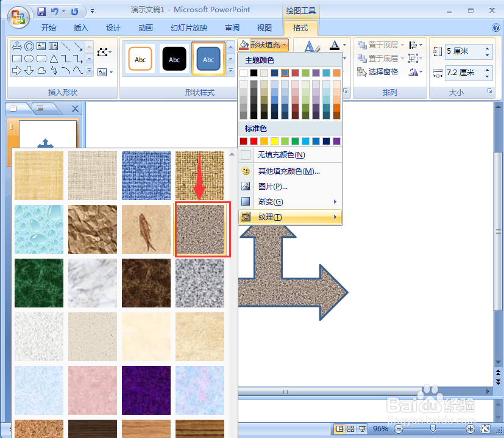This screenshot has width=504, height=438.
Task: Open the 插入 ribbon tab
Action: click(80, 28)
